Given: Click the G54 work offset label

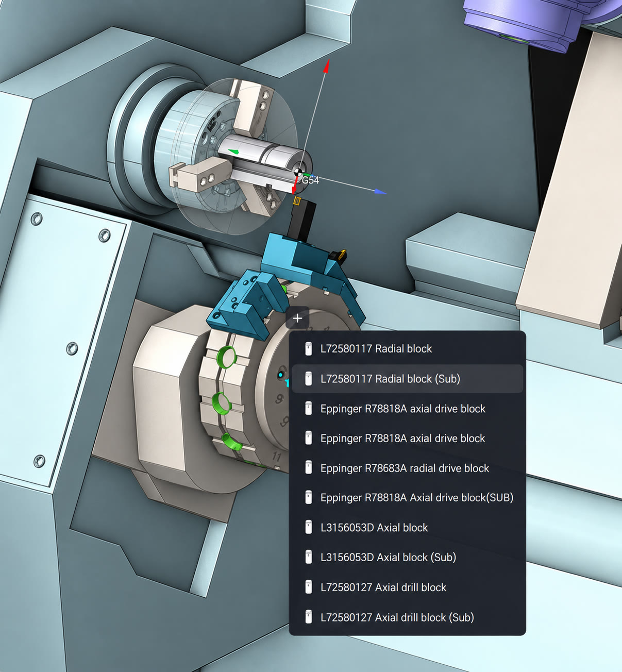Looking at the screenshot, I should pyautogui.click(x=310, y=180).
